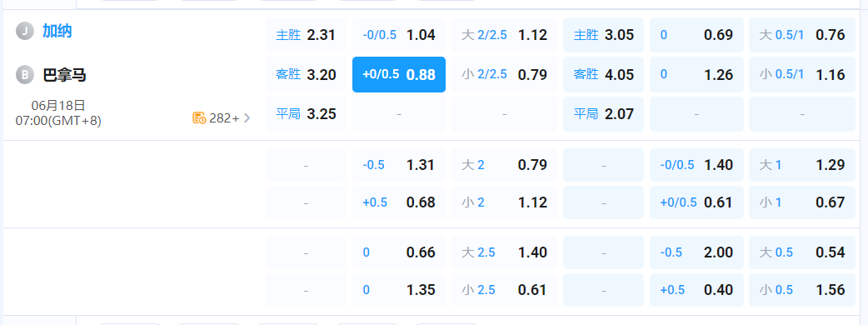
Task: Pick handicap +0/0.5 at 0.61
Action: pos(696,202)
